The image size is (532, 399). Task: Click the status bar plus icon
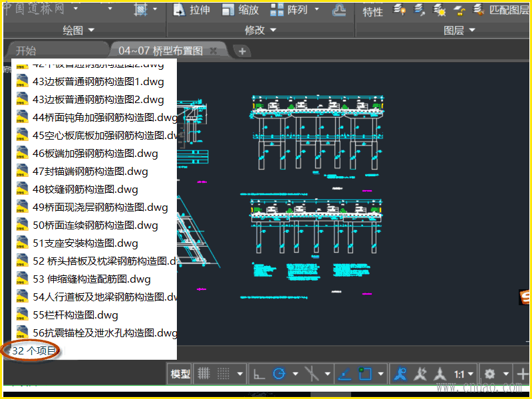(x=523, y=374)
